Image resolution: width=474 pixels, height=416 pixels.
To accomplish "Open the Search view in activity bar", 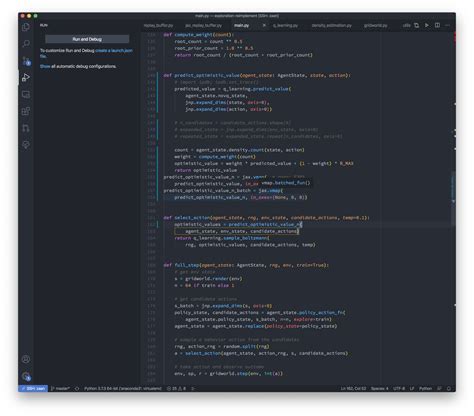I will [26, 44].
